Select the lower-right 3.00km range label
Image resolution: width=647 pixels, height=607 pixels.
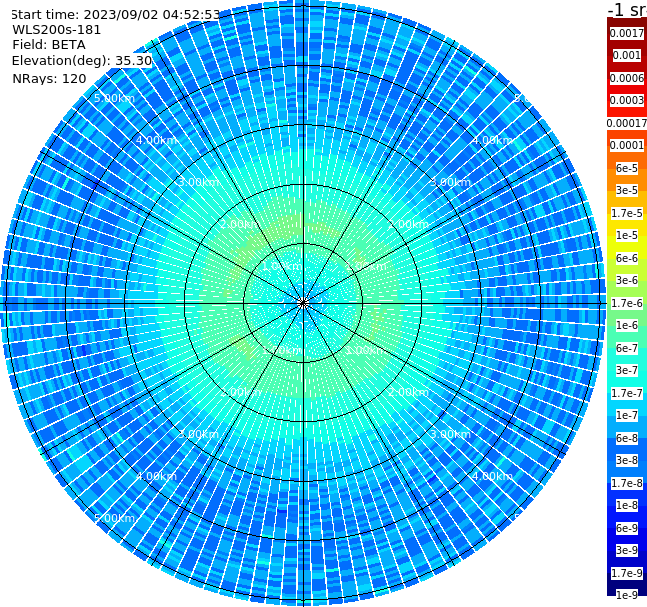point(451,434)
